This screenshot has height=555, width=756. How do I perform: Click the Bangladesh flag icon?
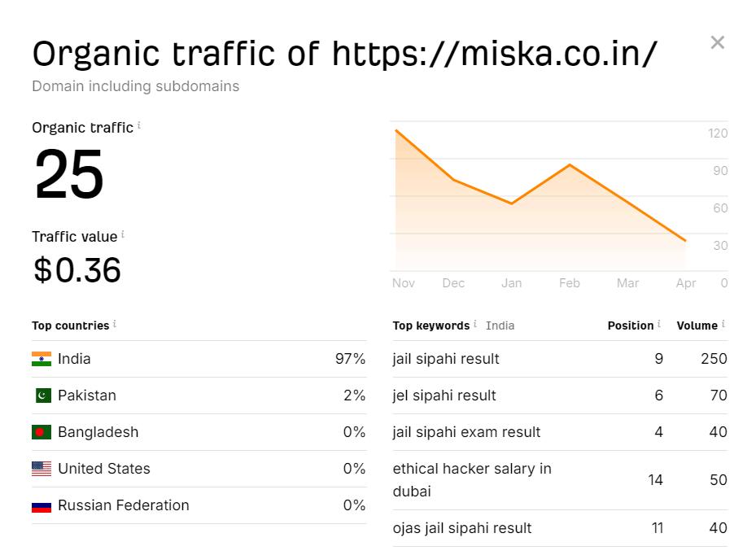pyautogui.click(x=42, y=432)
